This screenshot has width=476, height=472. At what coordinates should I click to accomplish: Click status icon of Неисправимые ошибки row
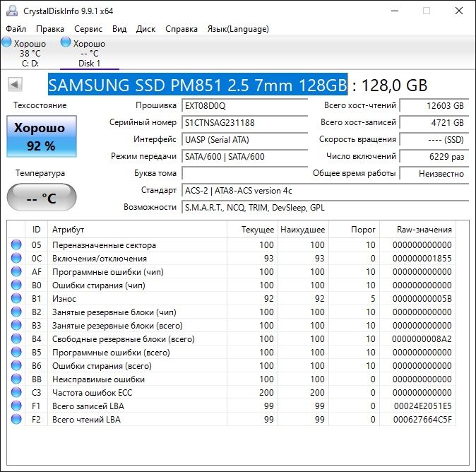[16, 379]
